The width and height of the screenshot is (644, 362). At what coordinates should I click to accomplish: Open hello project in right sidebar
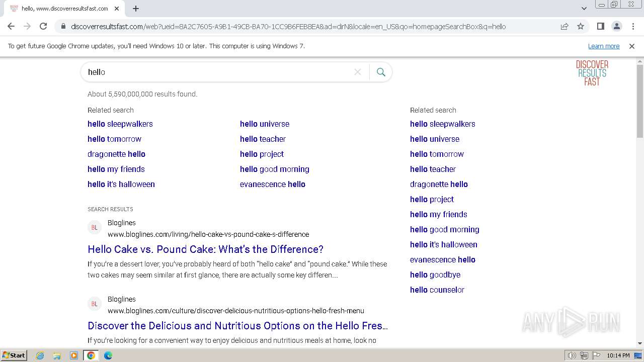click(432, 199)
